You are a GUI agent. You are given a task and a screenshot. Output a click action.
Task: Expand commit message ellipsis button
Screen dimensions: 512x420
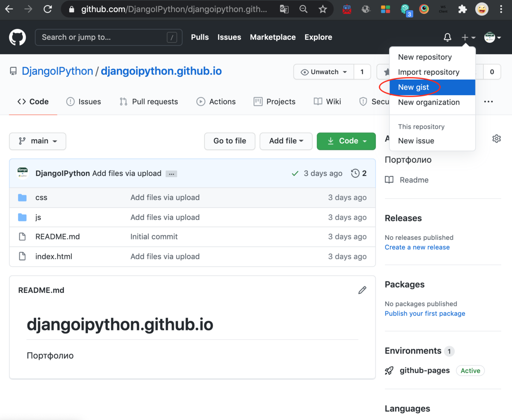point(171,174)
